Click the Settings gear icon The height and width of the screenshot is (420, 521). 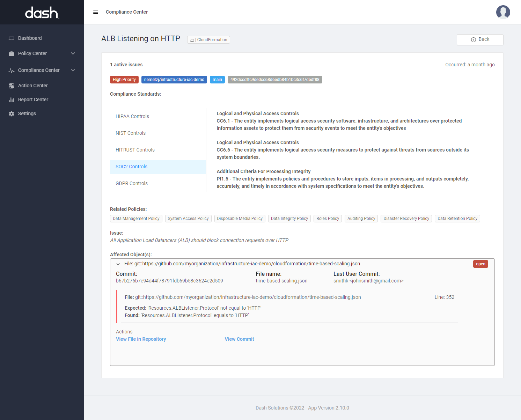coord(12,114)
